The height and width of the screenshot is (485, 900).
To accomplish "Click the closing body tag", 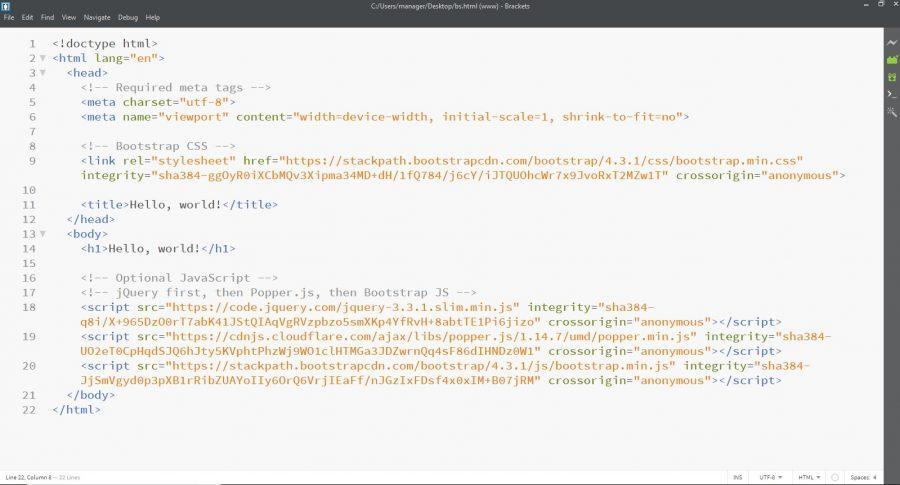I will click(x=91, y=395).
